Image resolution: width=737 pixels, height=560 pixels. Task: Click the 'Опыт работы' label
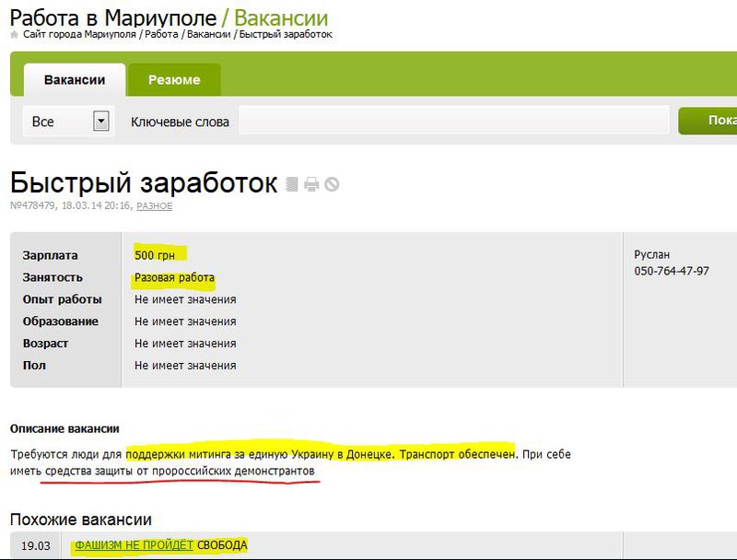tap(62, 299)
